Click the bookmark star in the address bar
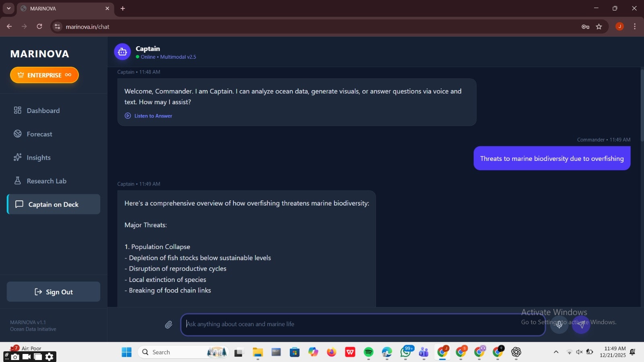The height and width of the screenshot is (362, 644). (599, 27)
